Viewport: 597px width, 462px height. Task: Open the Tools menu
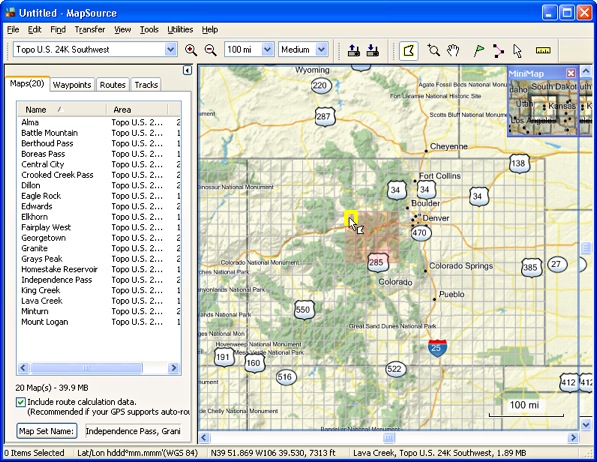pyautogui.click(x=149, y=29)
